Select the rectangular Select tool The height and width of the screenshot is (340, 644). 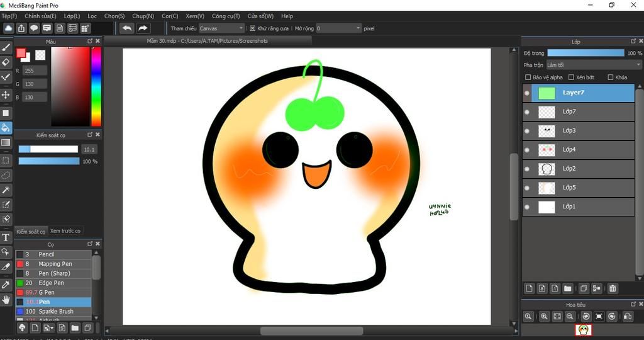click(6, 161)
